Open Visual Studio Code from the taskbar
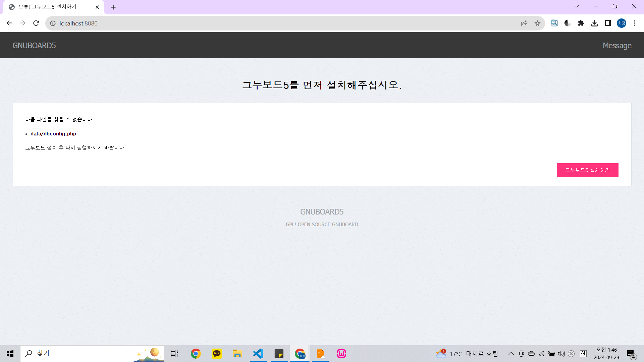Image resolution: width=644 pixels, height=362 pixels. coord(258,354)
